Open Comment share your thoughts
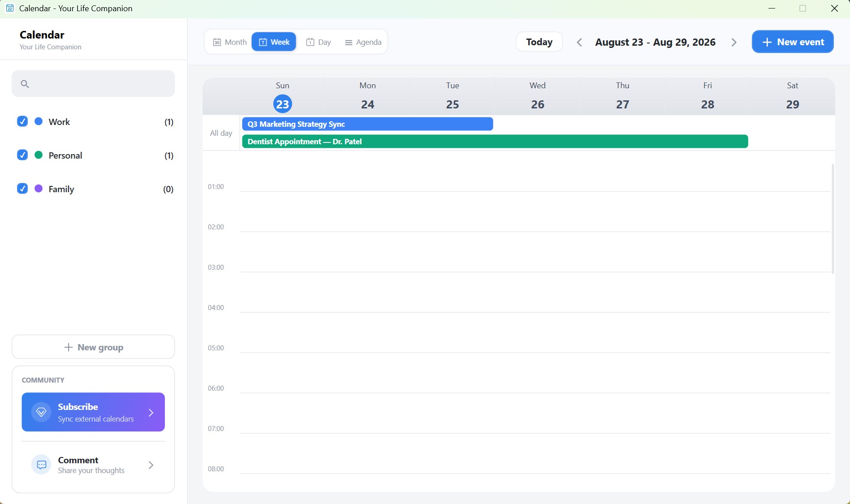Screen dimensions: 850x504 [x=93, y=465]
